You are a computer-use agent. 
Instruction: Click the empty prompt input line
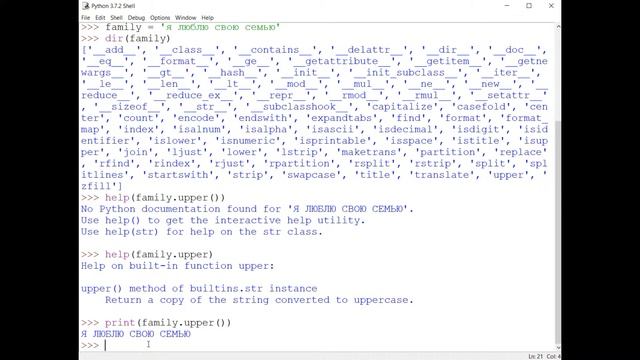coord(318,345)
